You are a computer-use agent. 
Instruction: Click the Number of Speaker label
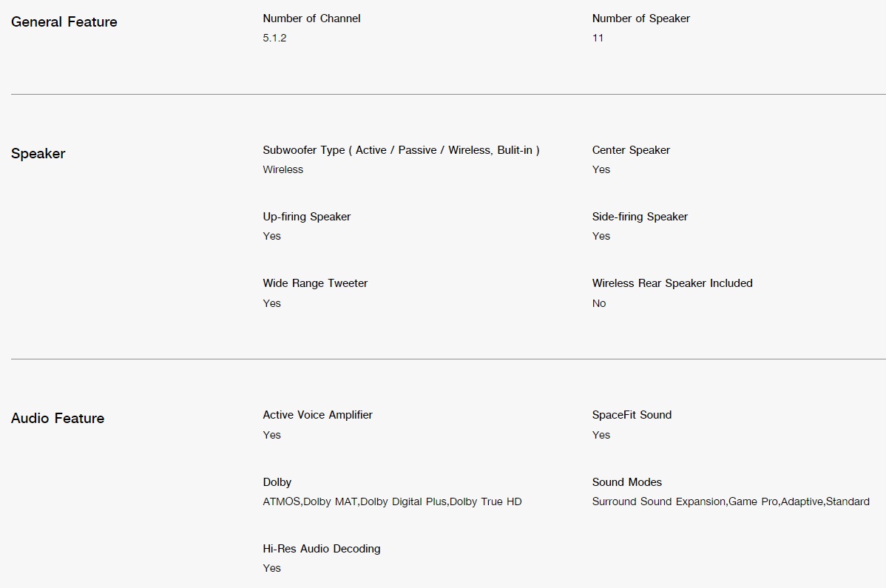point(640,18)
